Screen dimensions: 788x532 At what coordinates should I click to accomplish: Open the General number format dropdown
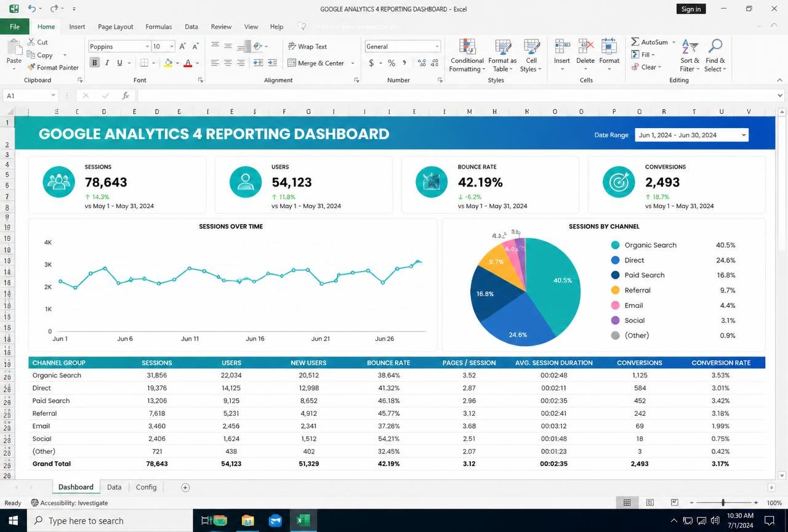(437, 46)
